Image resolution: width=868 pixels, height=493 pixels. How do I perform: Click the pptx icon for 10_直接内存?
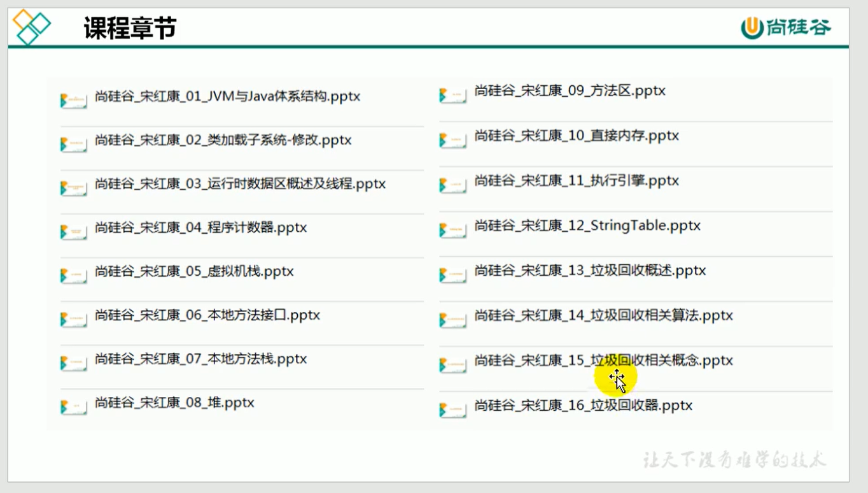coord(453,140)
